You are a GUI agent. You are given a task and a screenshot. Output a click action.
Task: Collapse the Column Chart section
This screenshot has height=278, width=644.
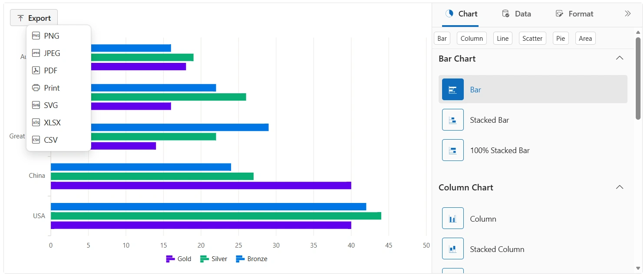620,187
